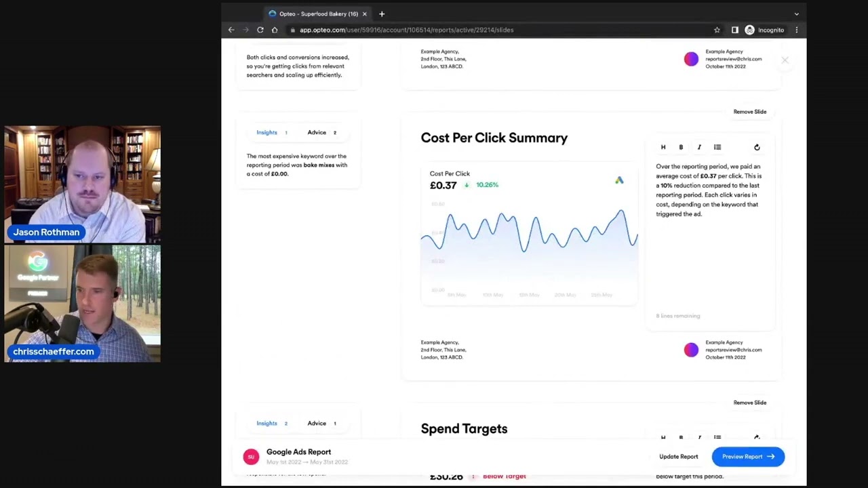Image resolution: width=868 pixels, height=488 pixels.
Task: Toggle italic formatting in the text toolbar
Action: 699,147
